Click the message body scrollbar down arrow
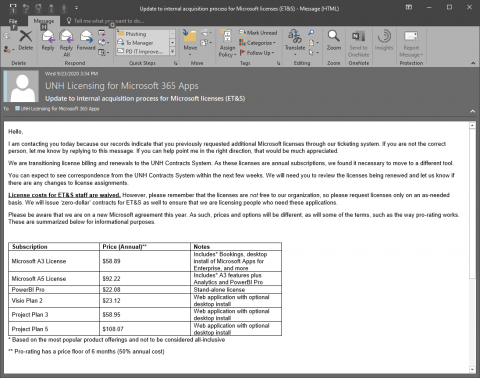 pyautogui.click(x=472, y=369)
